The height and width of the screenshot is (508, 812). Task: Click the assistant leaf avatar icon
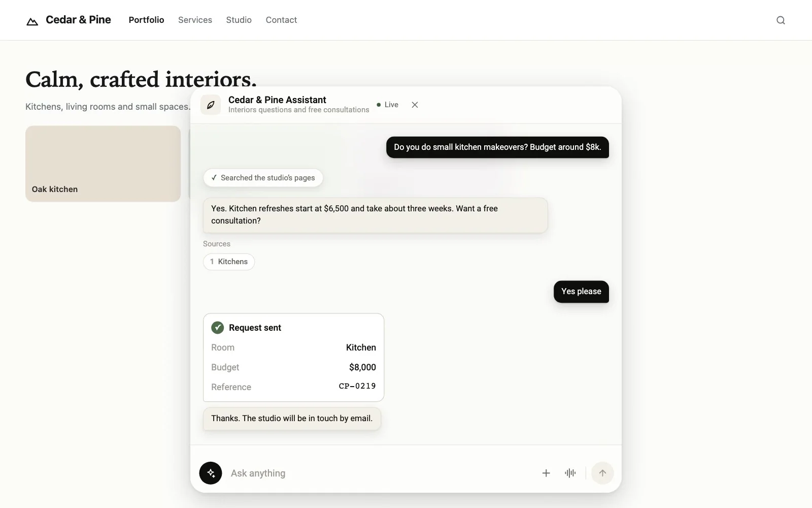[211, 105]
